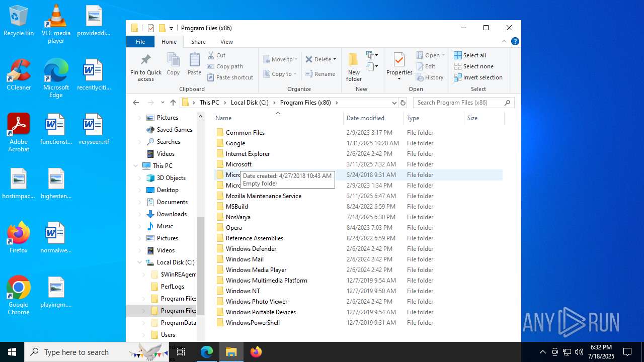Sort by Type column header

point(434,118)
